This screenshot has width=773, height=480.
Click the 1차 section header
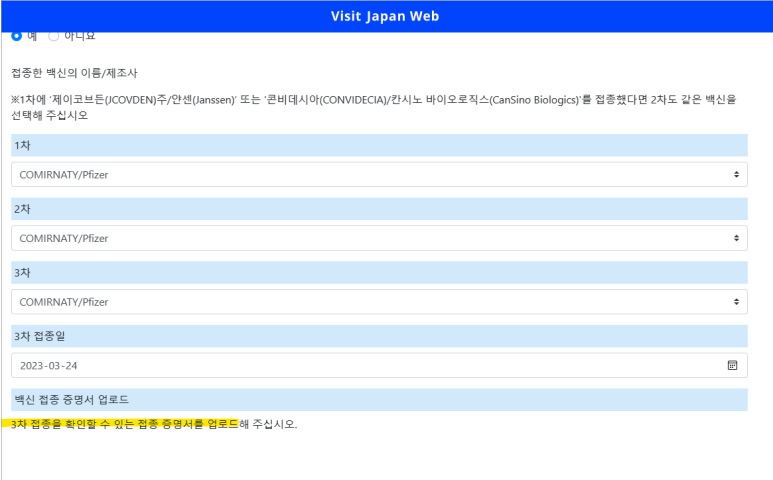click(379, 145)
